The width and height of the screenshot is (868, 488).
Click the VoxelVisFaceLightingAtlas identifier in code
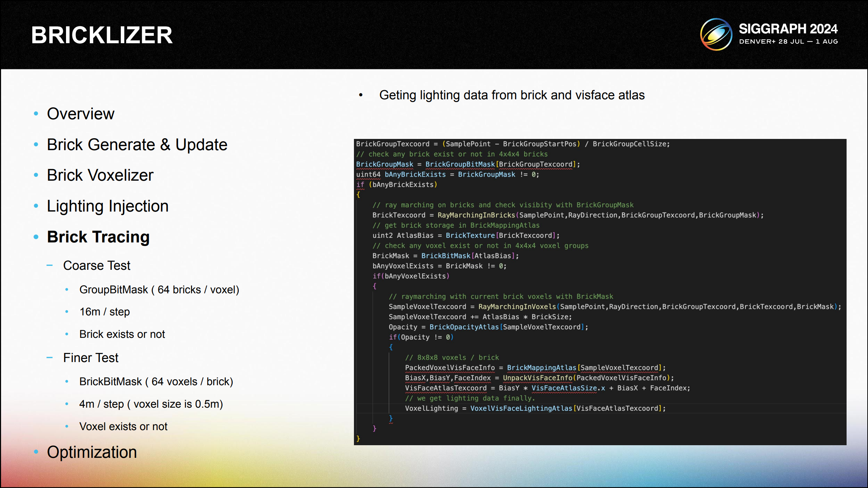pos(521,408)
